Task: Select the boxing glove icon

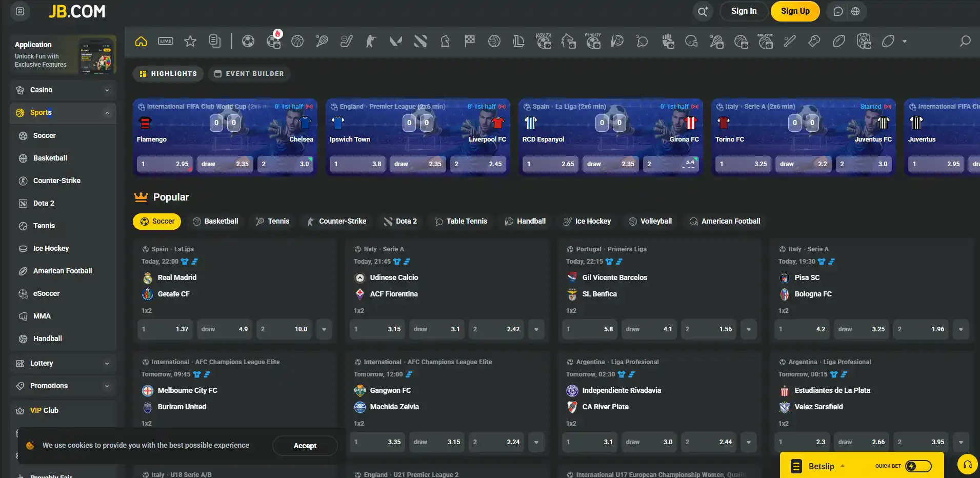Action: pos(814,41)
